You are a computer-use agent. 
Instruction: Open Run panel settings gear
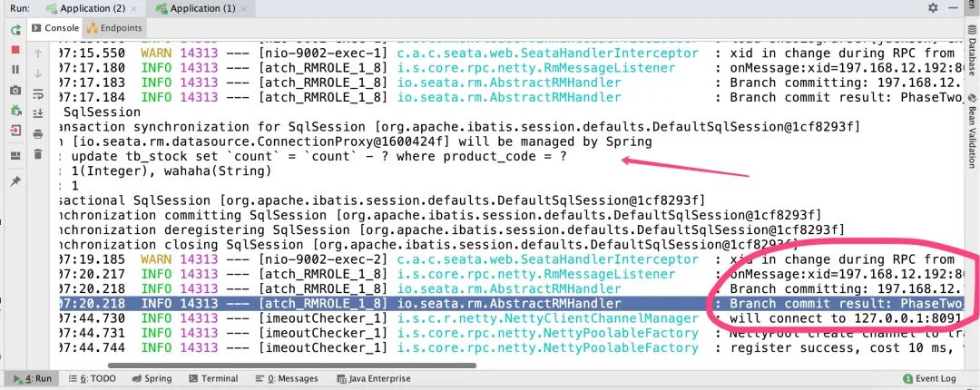click(933, 8)
